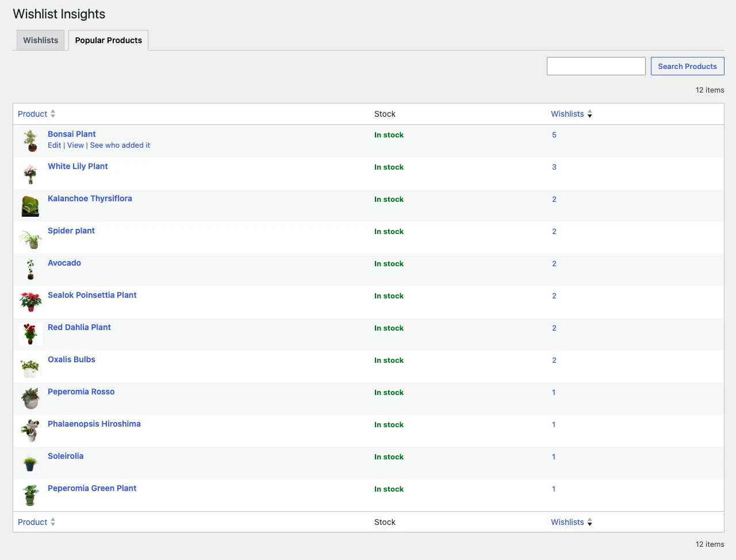Select the Soleirolia thumbnail image

(x=30, y=463)
